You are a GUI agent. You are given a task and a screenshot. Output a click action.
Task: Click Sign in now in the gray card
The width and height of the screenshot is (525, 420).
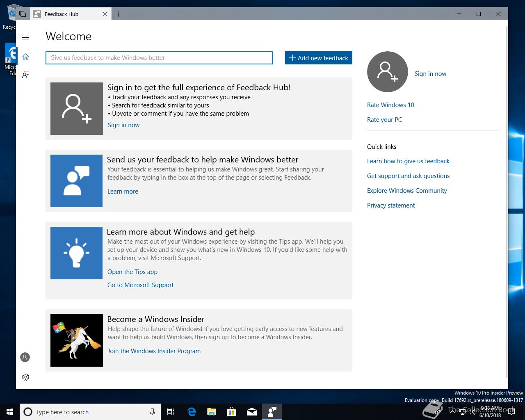click(x=123, y=125)
